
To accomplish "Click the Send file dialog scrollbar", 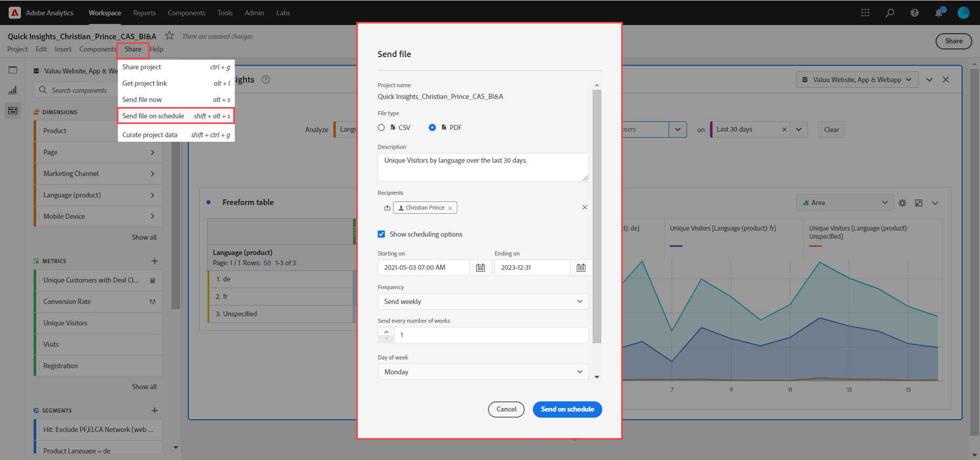I will point(597,216).
